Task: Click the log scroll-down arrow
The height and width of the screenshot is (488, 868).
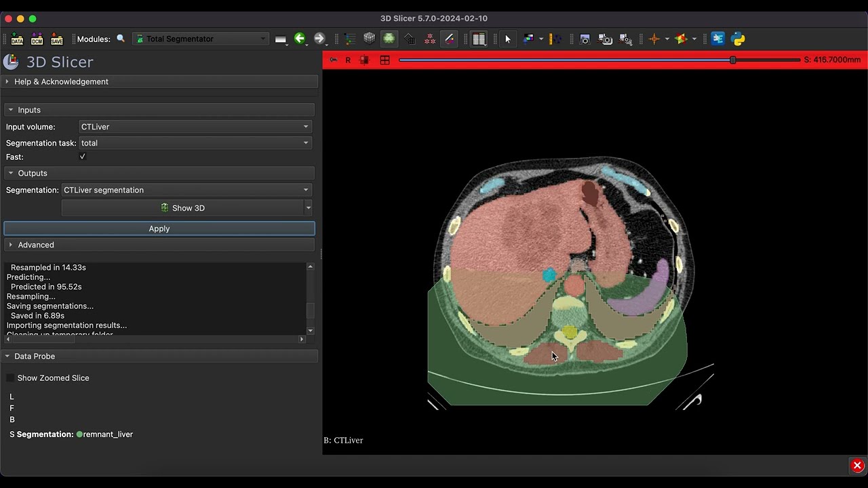Action: coord(311,331)
